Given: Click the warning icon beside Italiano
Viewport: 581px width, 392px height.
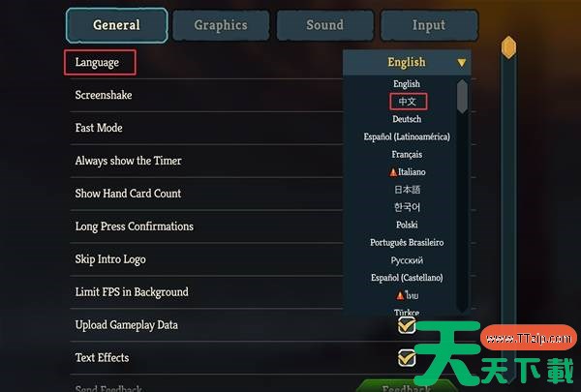Looking at the screenshot, I should point(393,172).
